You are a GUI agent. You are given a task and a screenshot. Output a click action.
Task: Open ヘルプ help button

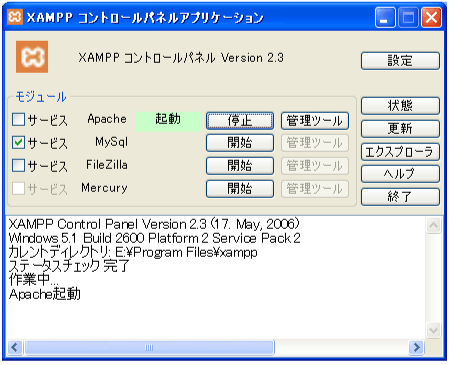tap(400, 174)
